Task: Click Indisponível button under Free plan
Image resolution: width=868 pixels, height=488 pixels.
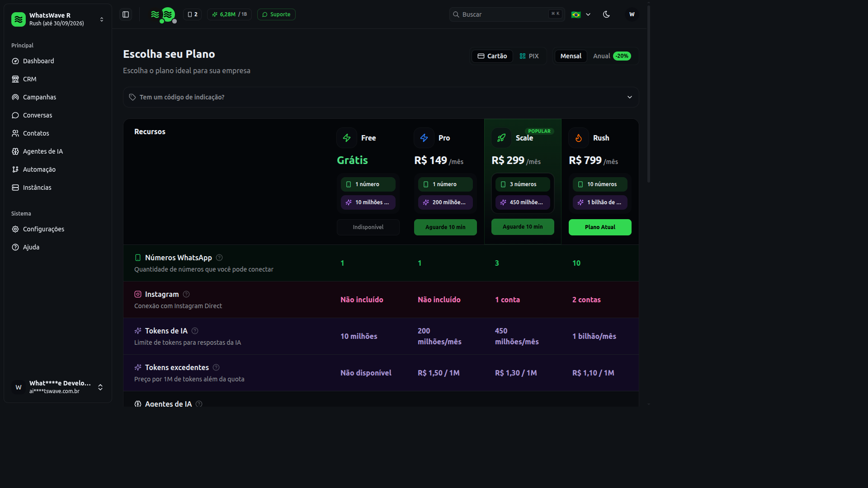Action: 368,227
